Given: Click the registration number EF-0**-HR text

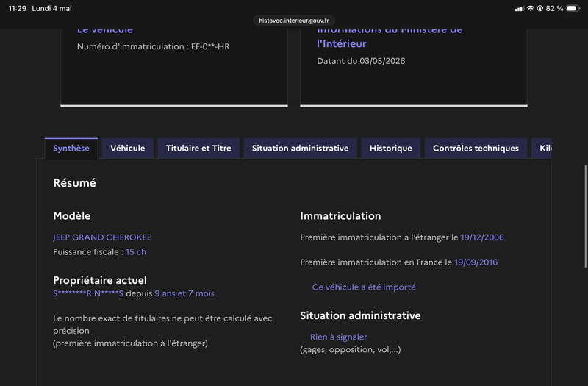Looking at the screenshot, I should tap(210, 46).
